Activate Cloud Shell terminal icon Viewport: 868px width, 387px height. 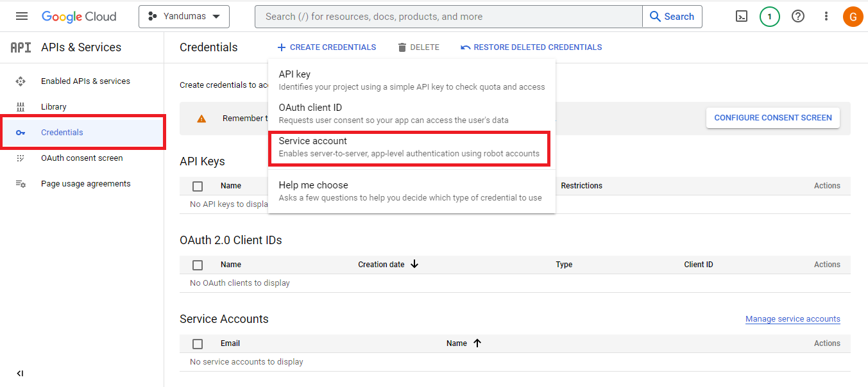[742, 17]
